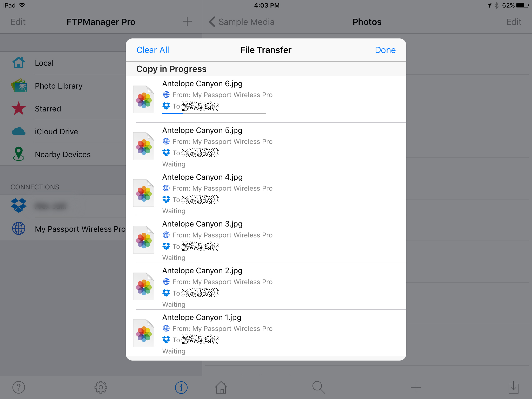
Task: Tap plus icon beside FTPManager Pro title
Action: point(187,22)
